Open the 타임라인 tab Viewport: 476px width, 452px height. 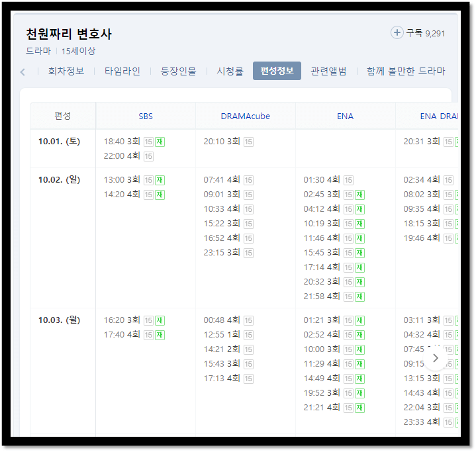click(122, 71)
